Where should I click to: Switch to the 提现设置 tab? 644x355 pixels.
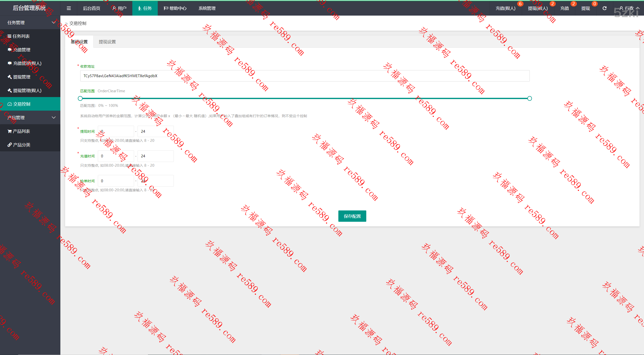(107, 42)
